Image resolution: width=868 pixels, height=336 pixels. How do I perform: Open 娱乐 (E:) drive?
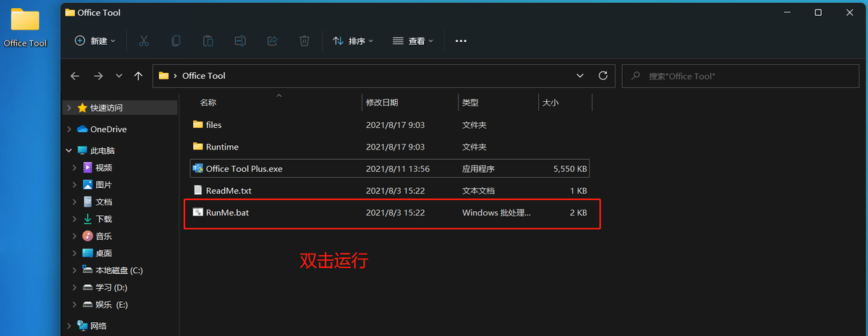coord(111,305)
